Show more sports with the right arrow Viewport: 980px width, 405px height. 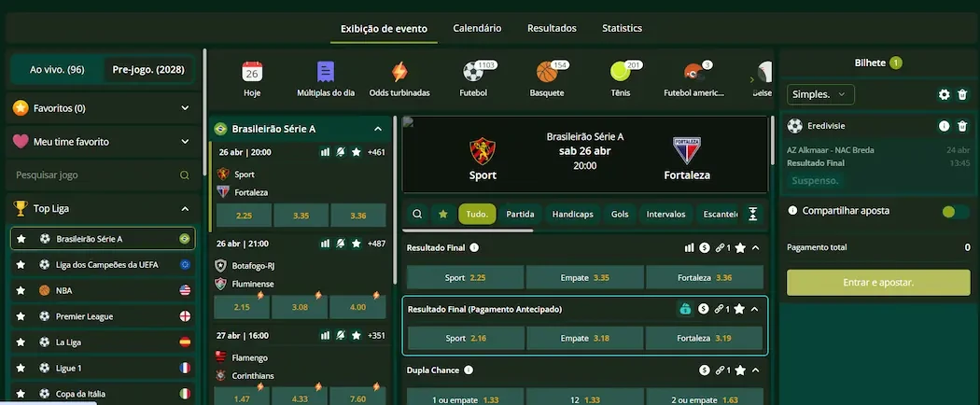tap(752, 79)
